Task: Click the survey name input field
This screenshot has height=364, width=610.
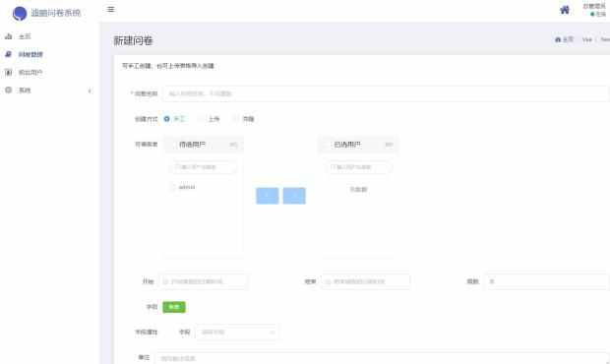Action: tap(386, 93)
